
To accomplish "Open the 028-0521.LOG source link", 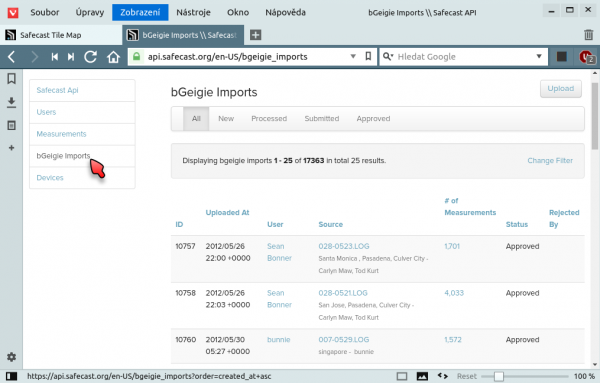I will click(343, 293).
